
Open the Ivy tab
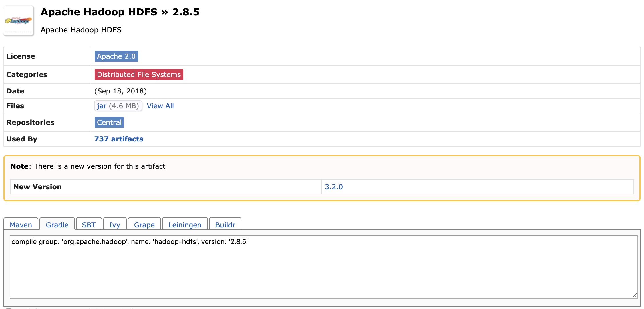coord(115,225)
